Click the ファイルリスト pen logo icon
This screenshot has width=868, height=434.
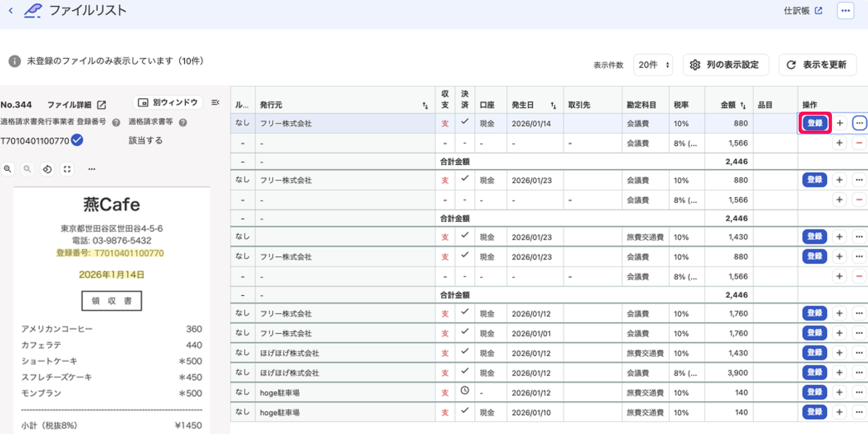[33, 10]
